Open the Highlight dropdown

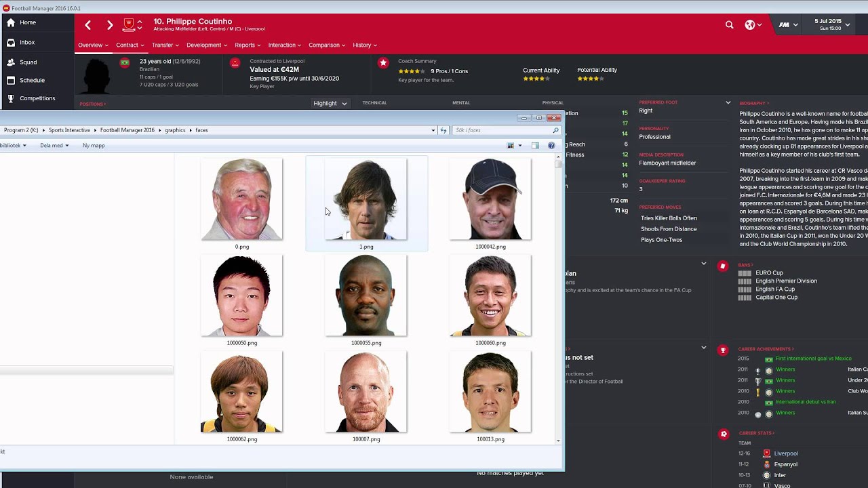(x=330, y=103)
